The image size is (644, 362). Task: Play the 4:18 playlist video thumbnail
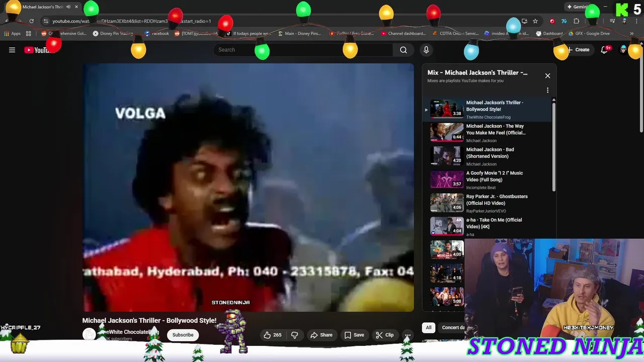(447, 273)
